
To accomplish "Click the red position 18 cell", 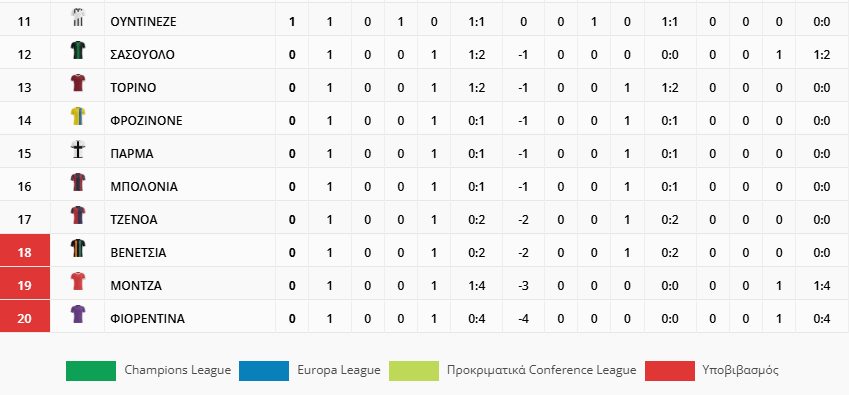I will tap(25, 251).
